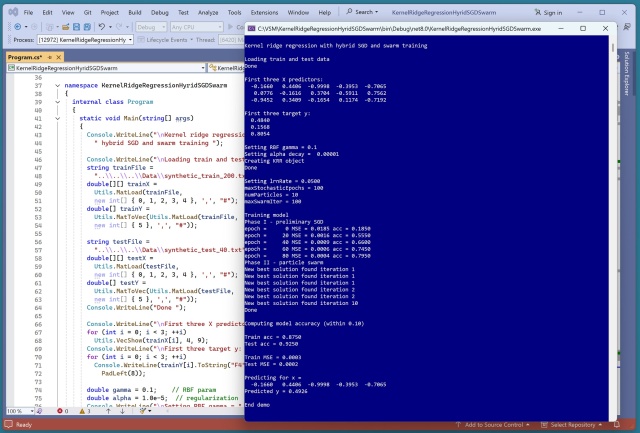
Task: Click Sign in text
Action: click(x=553, y=13)
